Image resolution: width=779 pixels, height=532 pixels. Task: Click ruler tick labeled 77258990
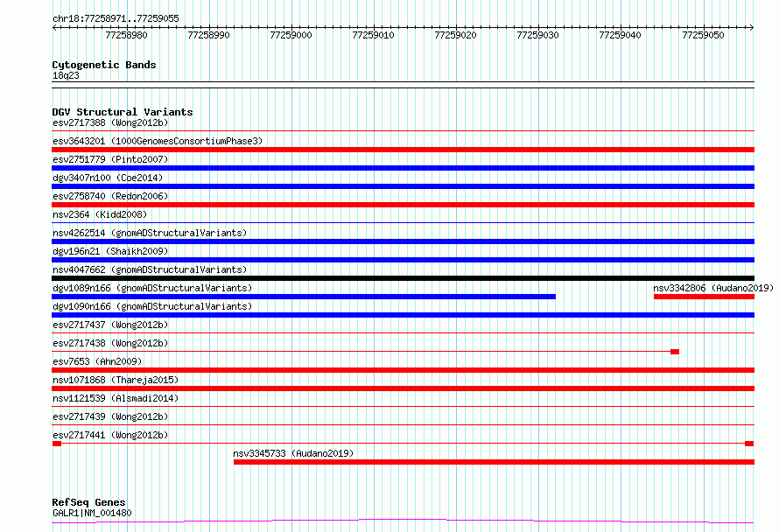pos(208,35)
